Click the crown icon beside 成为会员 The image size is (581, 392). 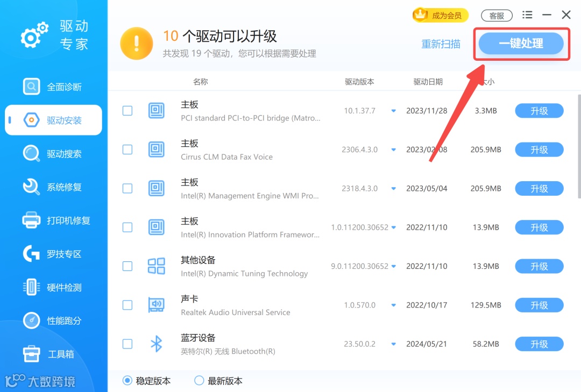tap(420, 15)
